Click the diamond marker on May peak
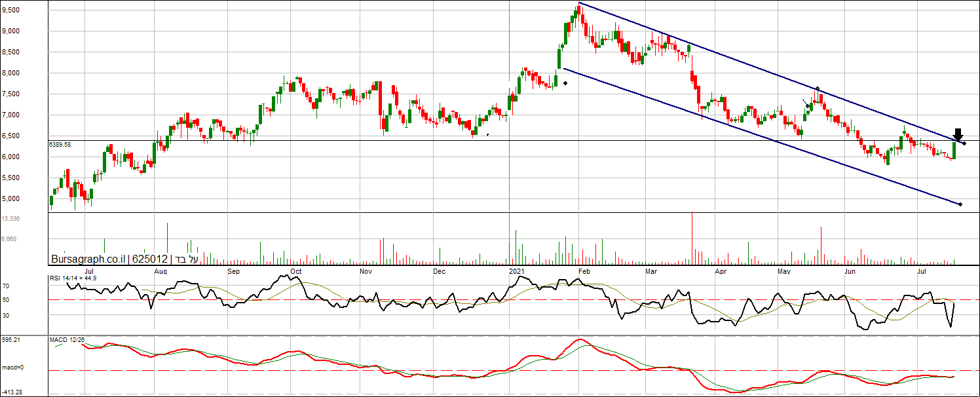This screenshot has width=980, height=397. coord(817,88)
